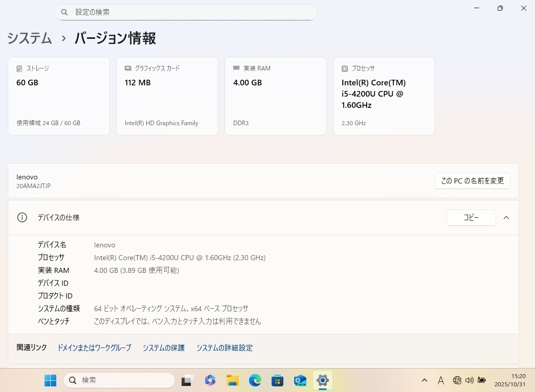
Task: Go back to システム in breadcrumb
Action: tap(30, 38)
